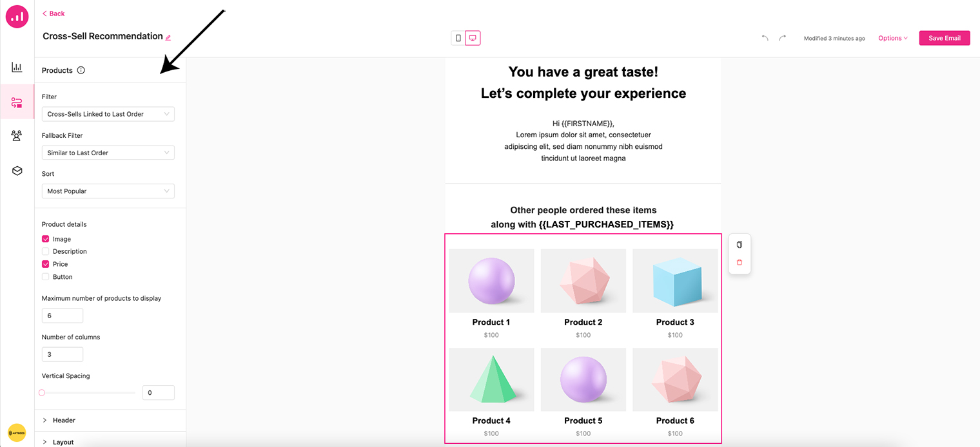Screen dimensions: 980x447
Task: Edit email name with pencil icon
Action: pos(168,37)
